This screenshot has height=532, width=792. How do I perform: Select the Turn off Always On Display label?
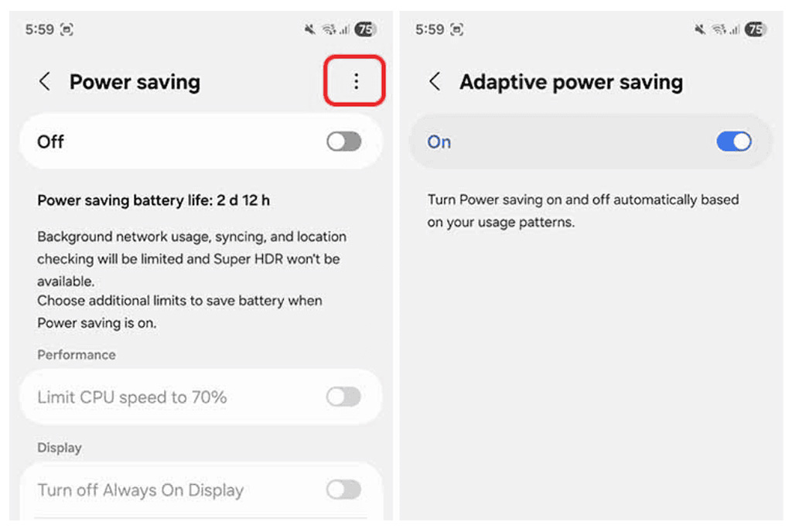tap(140, 489)
